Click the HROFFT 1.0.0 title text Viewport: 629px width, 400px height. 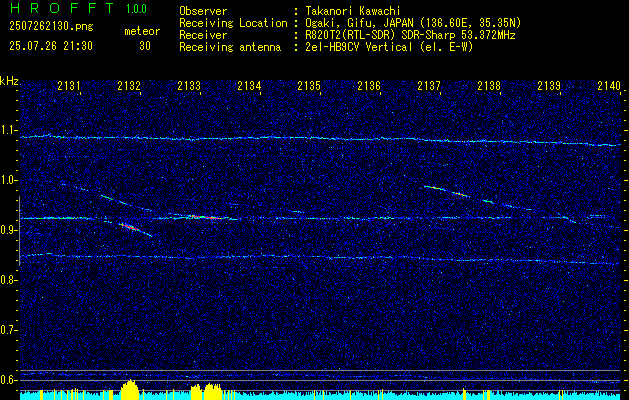78,8
